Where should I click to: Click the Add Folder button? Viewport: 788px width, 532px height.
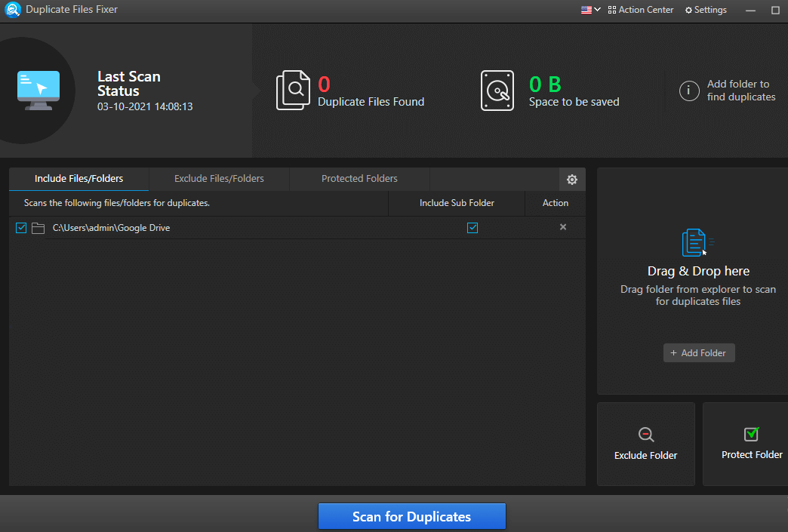pos(698,352)
